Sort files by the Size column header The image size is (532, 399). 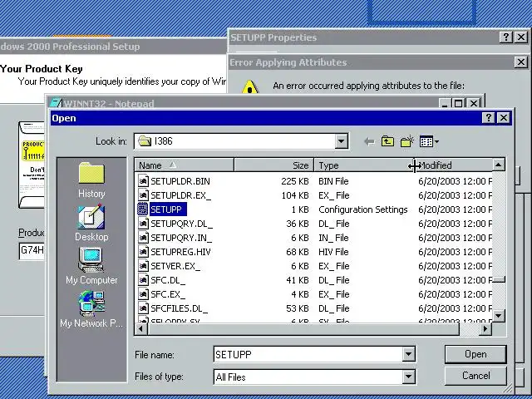click(273, 165)
